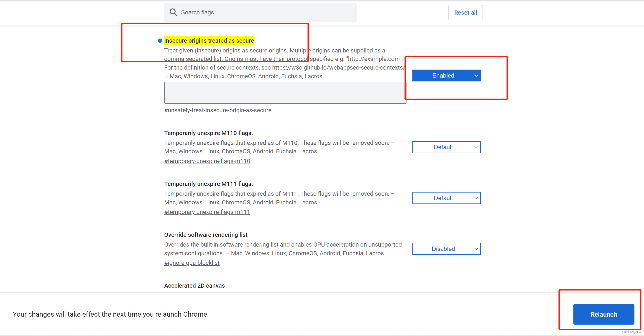This screenshot has height=336, width=644.
Task: Open the #ignore-gpu-blocklist anchor link
Action: (192, 263)
